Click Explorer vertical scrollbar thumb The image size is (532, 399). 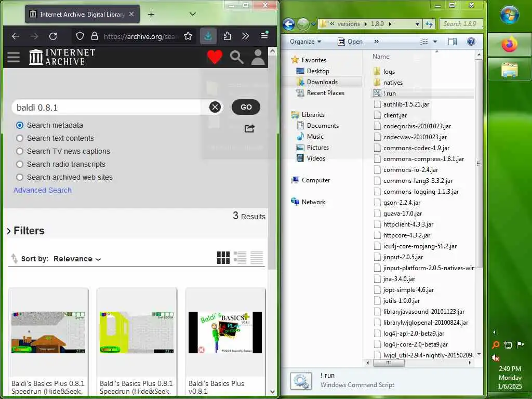point(478,164)
